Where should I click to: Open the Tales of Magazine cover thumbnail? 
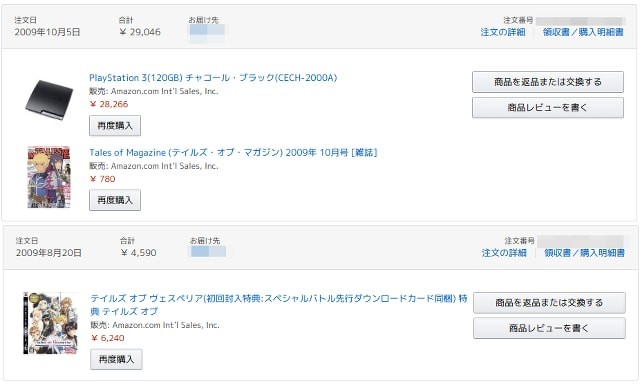tap(49, 177)
